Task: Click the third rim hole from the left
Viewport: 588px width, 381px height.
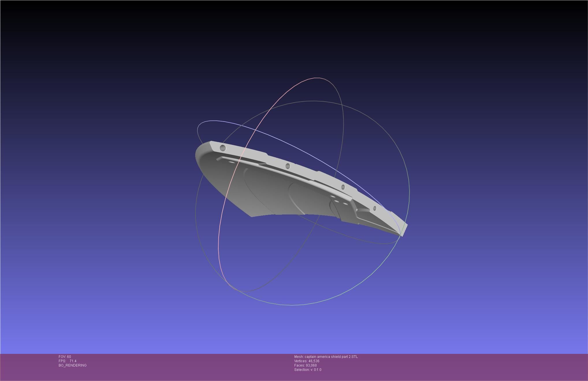Action: pyautogui.click(x=343, y=187)
